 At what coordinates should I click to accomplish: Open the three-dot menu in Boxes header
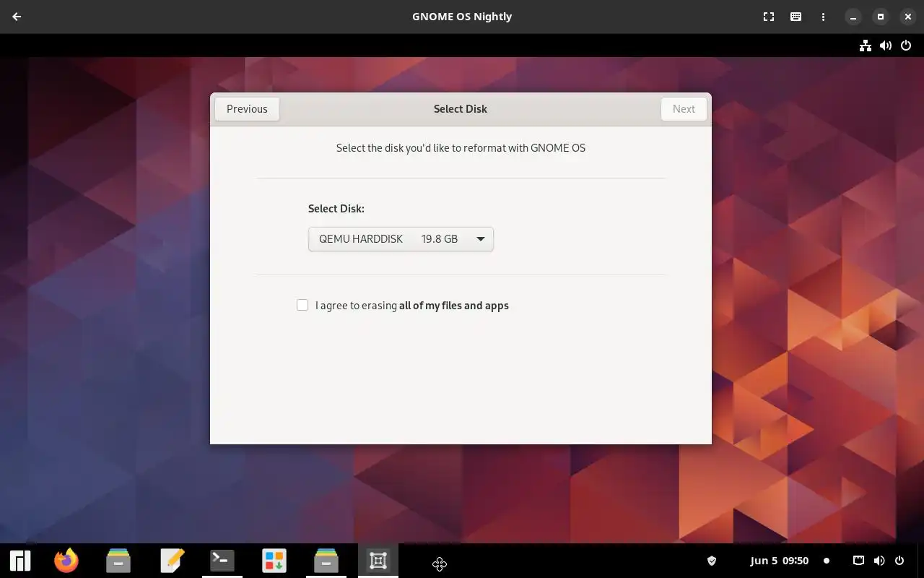[823, 17]
